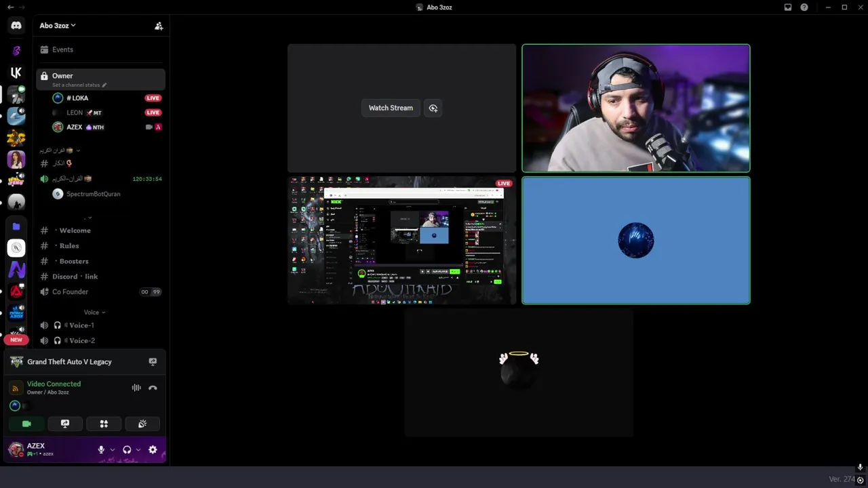Click LIVE badge next to # LOKA

153,98
